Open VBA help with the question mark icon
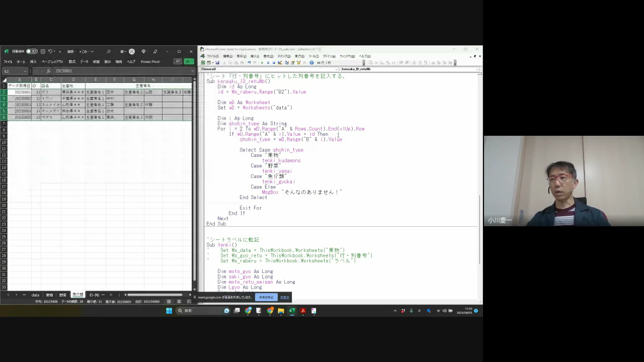 (x=311, y=63)
